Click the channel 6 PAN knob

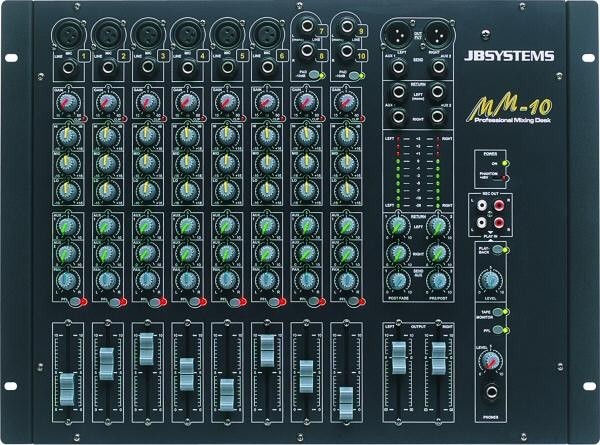267,280
